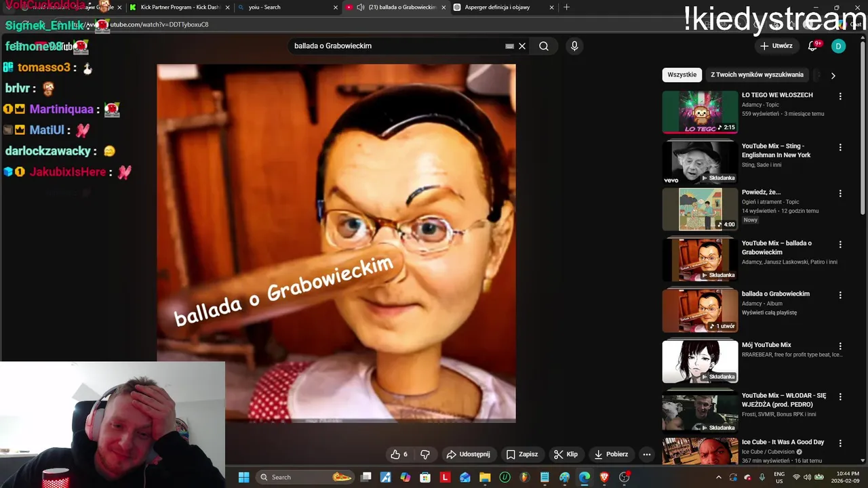Like the video with the thumbs-up icon
The width and height of the screenshot is (868, 488).
point(399,454)
